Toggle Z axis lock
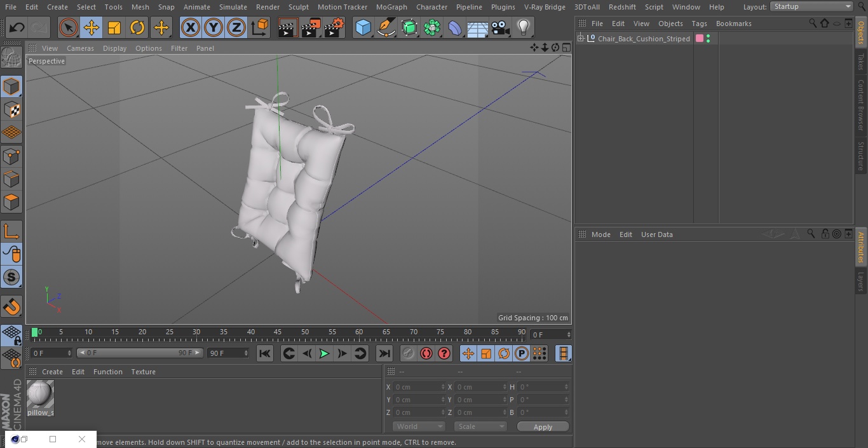868x448 pixels. pos(236,27)
